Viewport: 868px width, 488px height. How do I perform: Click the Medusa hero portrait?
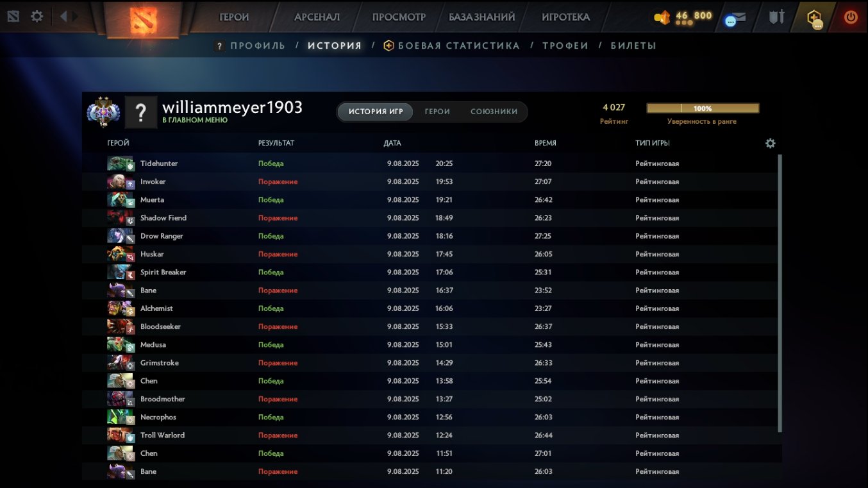[x=120, y=344]
